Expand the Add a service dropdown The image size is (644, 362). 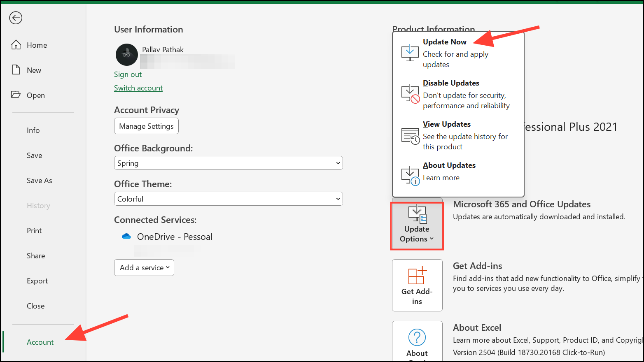tap(144, 267)
